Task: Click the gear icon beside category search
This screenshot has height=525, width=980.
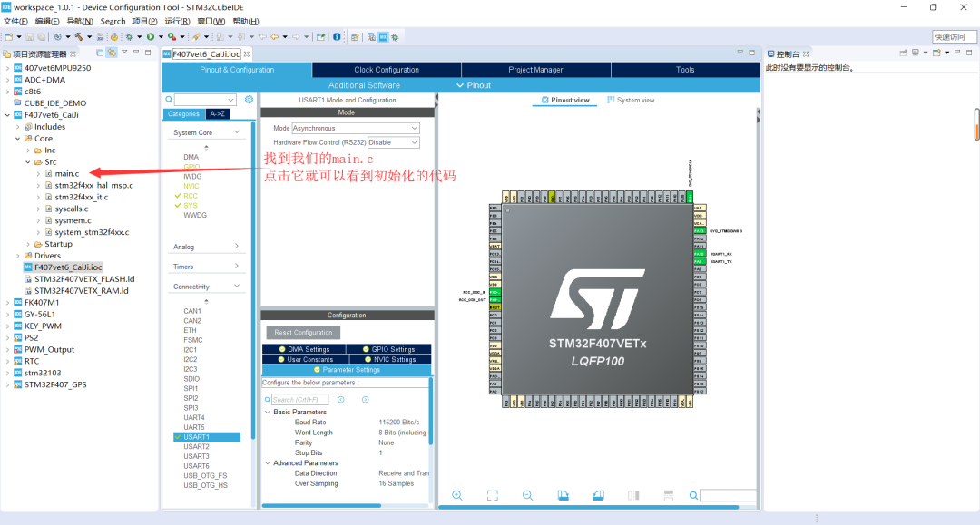Action: (249, 99)
